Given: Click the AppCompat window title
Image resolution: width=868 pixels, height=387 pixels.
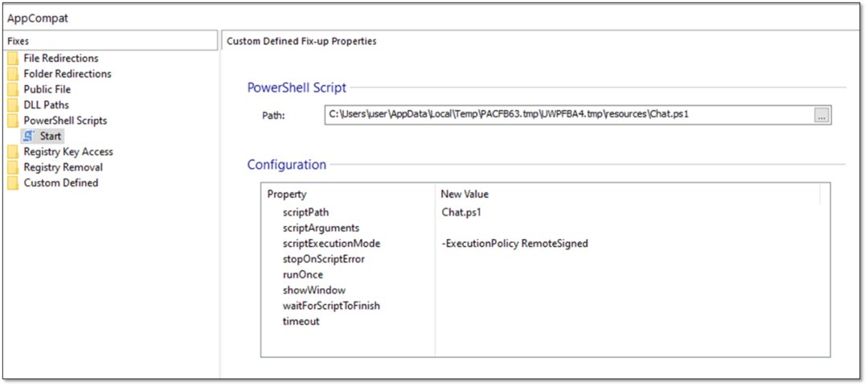Looking at the screenshot, I should [x=38, y=18].
